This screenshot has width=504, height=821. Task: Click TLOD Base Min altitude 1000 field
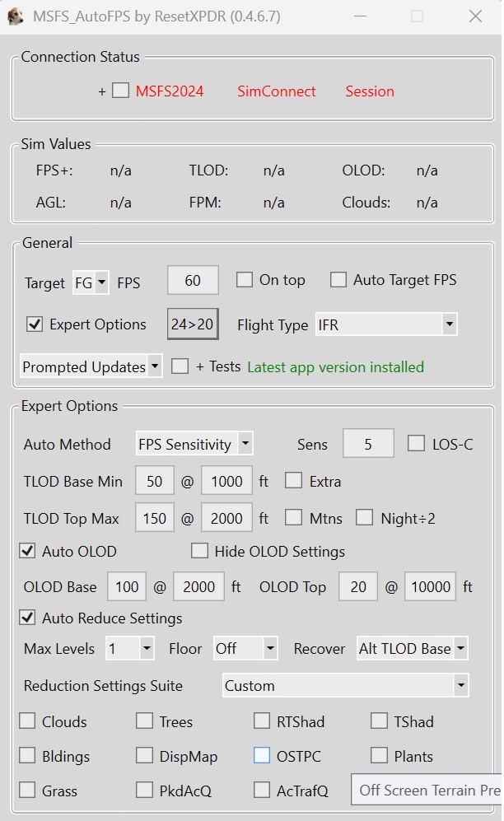[226, 481]
